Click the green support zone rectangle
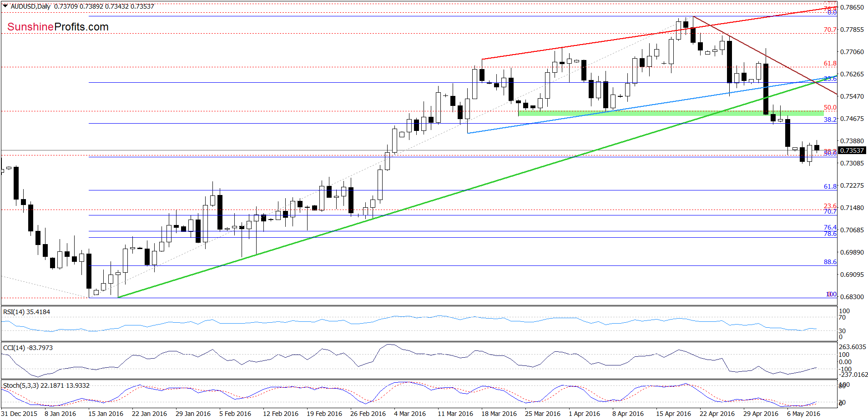This screenshot has height=420, width=868. pos(671,113)
